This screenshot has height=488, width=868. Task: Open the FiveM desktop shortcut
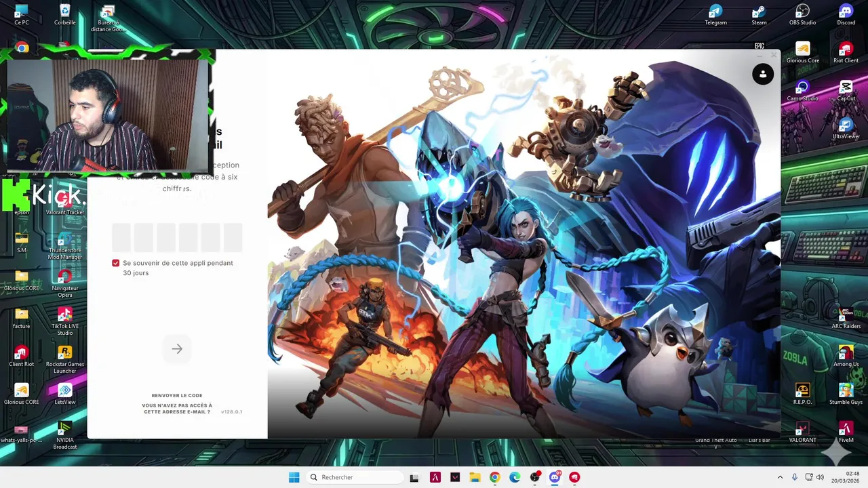tap(846, 432)
